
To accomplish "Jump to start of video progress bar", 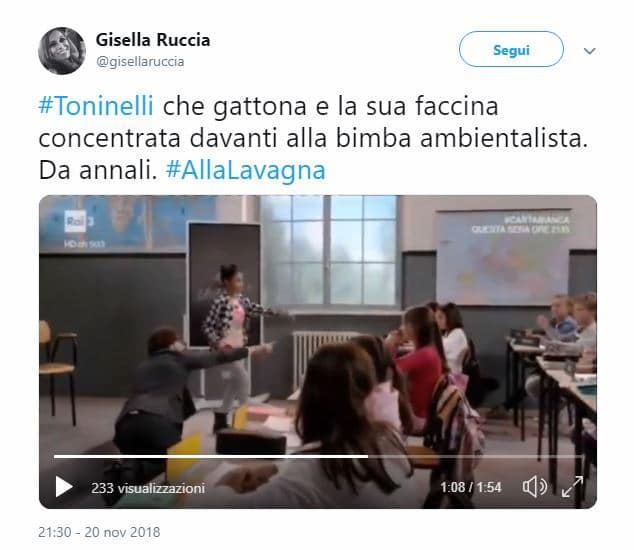I will [55, 457].
